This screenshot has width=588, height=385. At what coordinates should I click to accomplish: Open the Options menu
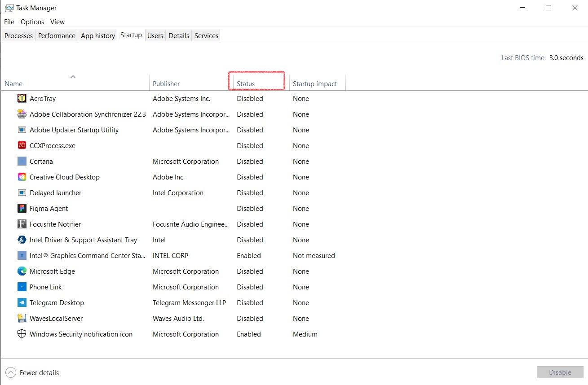click(x=32, y=22)
